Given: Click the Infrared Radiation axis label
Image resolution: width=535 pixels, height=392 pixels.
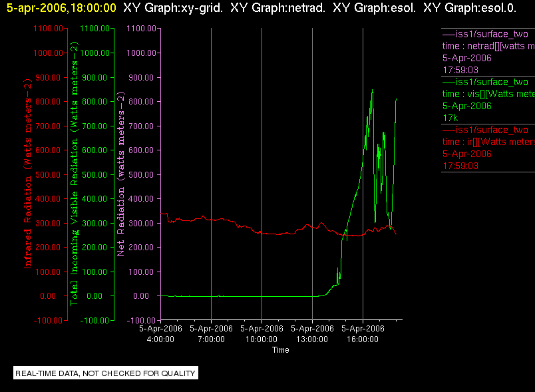Looking at the screenshot, I should click(28, 174).
